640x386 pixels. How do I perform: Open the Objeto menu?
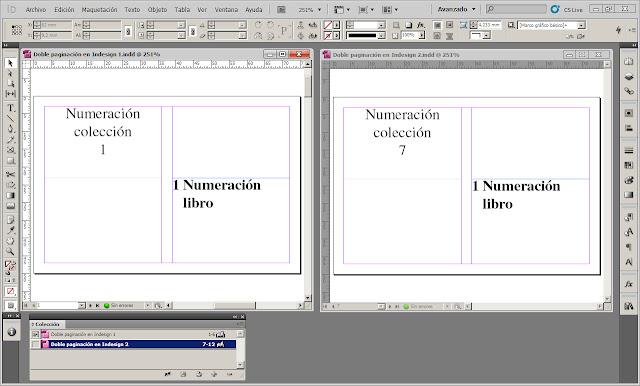[x=157, y=9]
